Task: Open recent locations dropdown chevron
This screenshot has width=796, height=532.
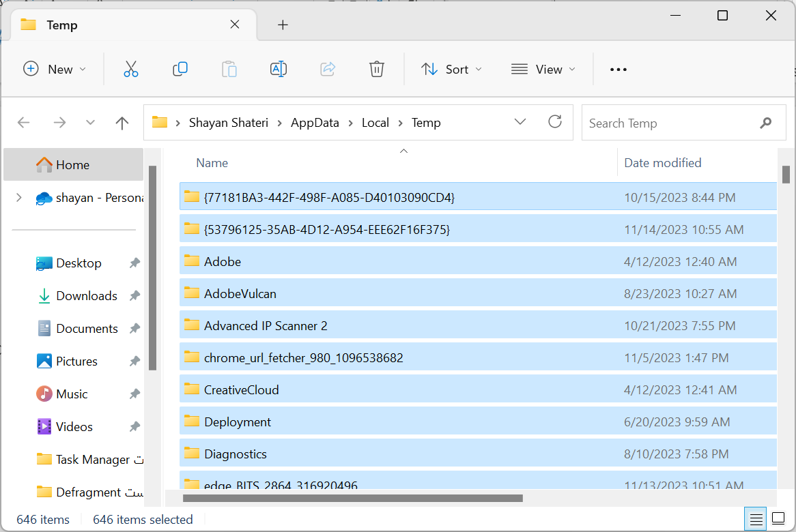Action: point(90,123)
